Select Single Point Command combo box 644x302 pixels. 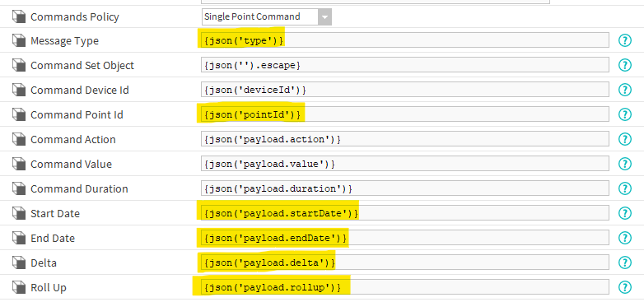[267, 16]
